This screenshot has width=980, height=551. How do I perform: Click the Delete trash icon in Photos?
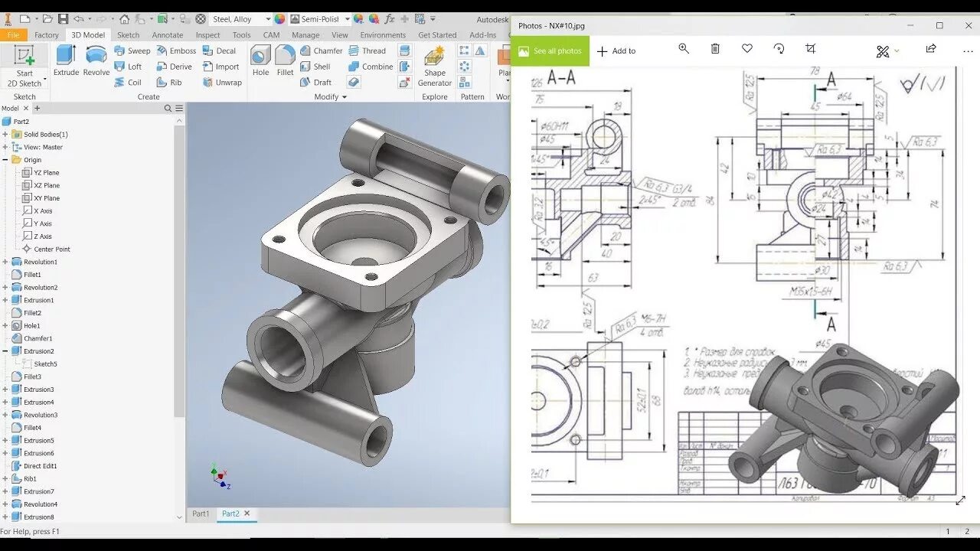(715, 49)
